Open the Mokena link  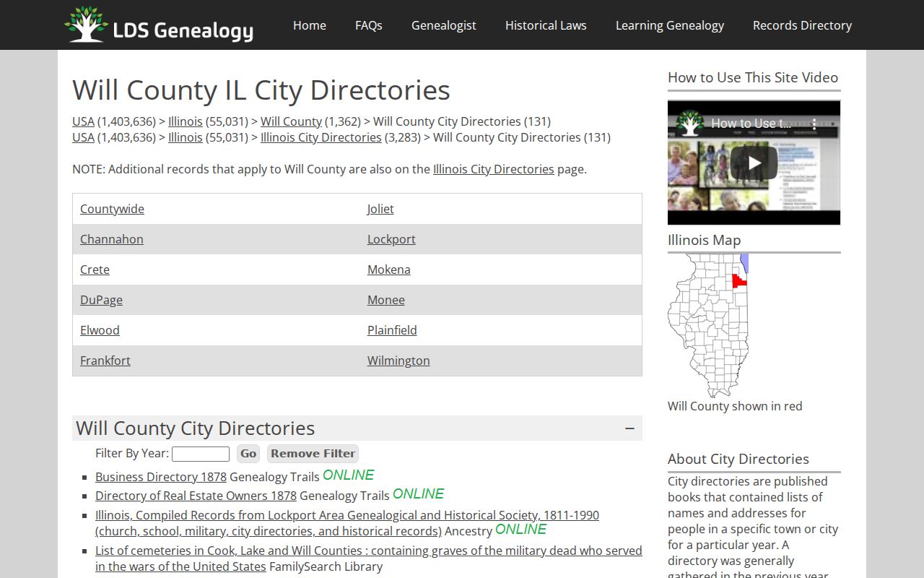pos(389,269)
